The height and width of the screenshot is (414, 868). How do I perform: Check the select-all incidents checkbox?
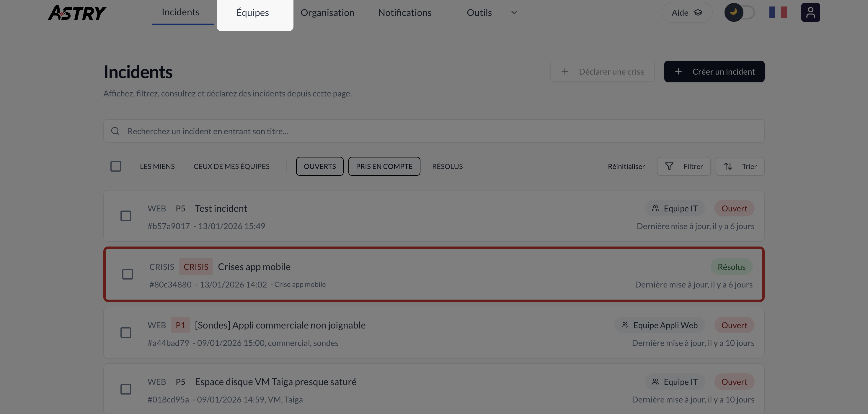pyautogui.click(x=115, y=166)
